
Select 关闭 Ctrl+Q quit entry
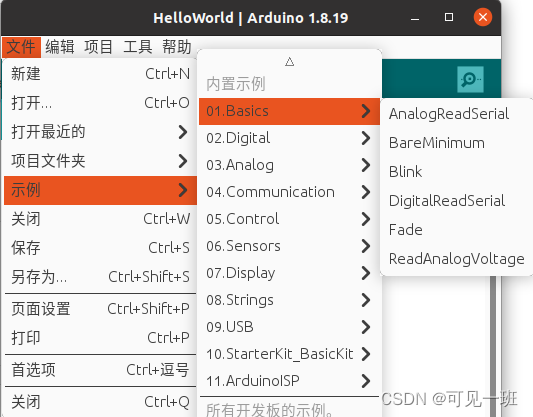pos(100,402)
